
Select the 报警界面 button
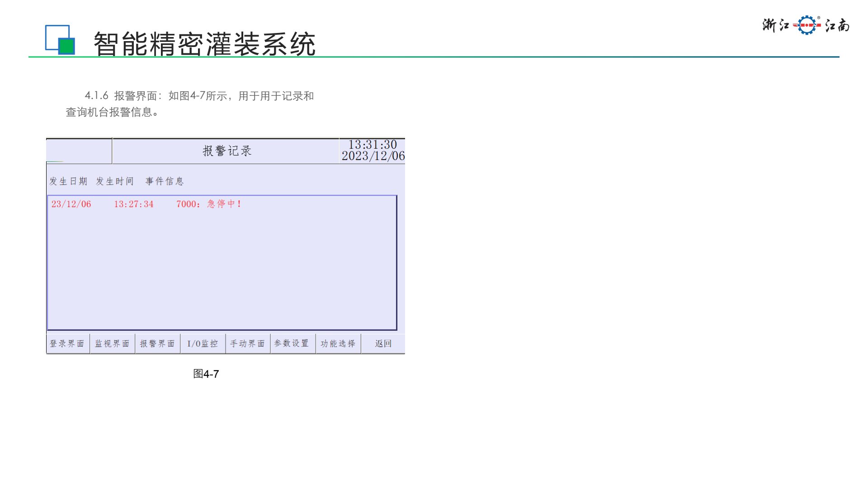(x=157, y=344)
